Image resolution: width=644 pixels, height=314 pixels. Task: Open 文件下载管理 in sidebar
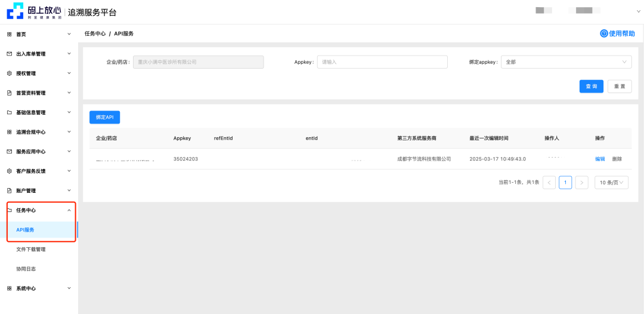(x=31, y=250)
